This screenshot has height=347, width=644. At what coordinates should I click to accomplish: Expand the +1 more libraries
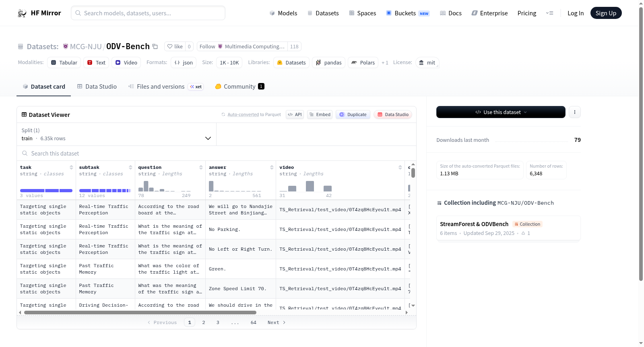(x=385, y=62)
